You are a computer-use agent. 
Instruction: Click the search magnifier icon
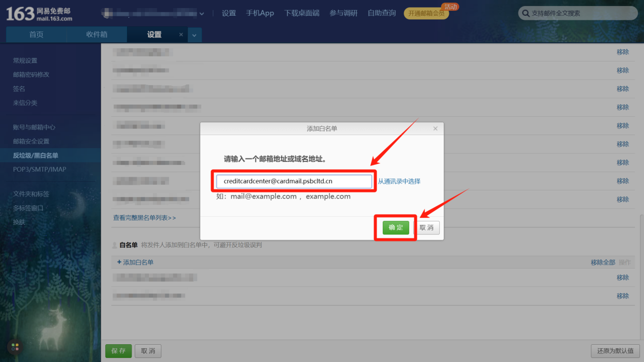coord(526,13)
